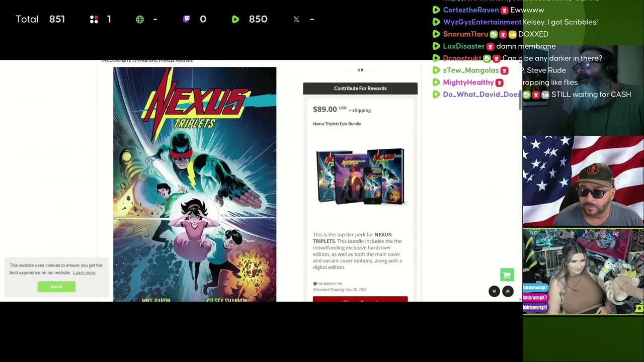Click the American flag webcam feed
This screenshot has width=644, height=362.
(x=583, y=182)
